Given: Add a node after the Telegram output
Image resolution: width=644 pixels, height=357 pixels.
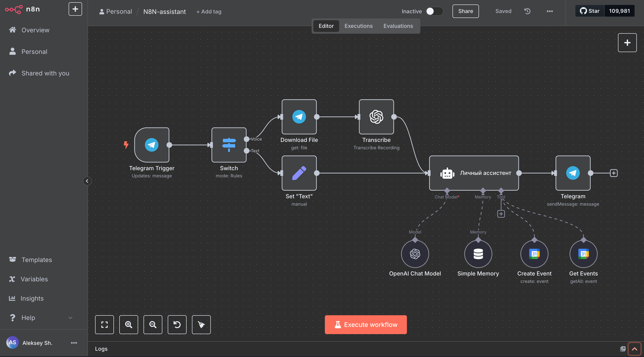Looking at the screenshot, I should [614, 173].
